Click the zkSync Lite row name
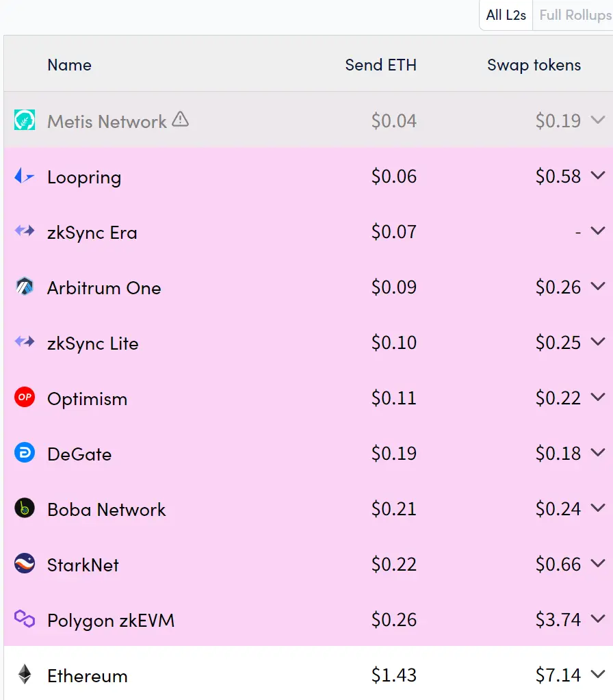 click(x=92, y=343)
